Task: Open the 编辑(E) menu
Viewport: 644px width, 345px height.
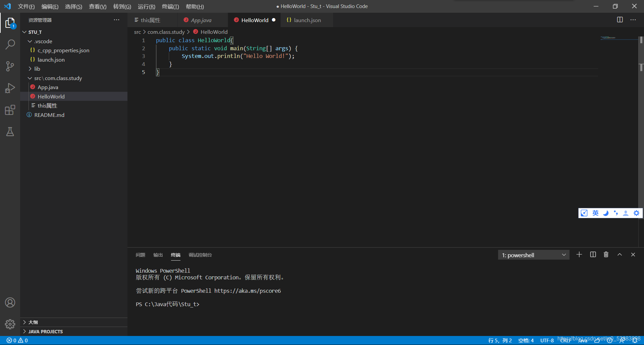Action: click(50, 6)
